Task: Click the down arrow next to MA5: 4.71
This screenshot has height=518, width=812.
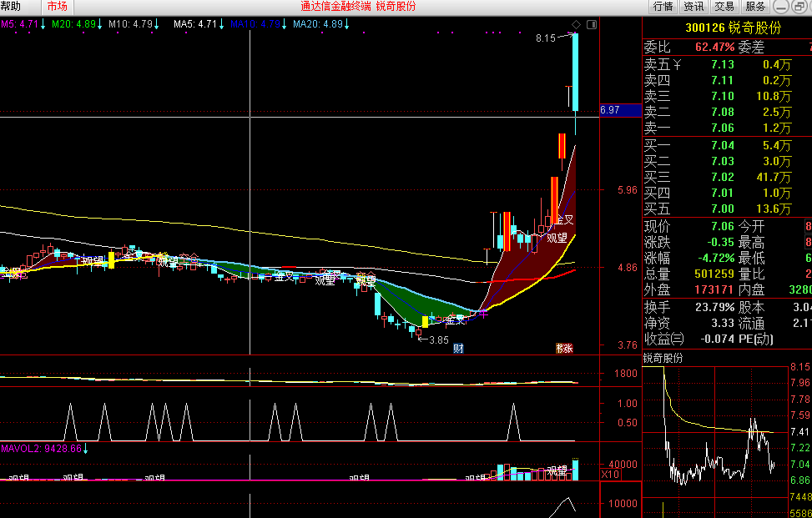Action: 221,24
